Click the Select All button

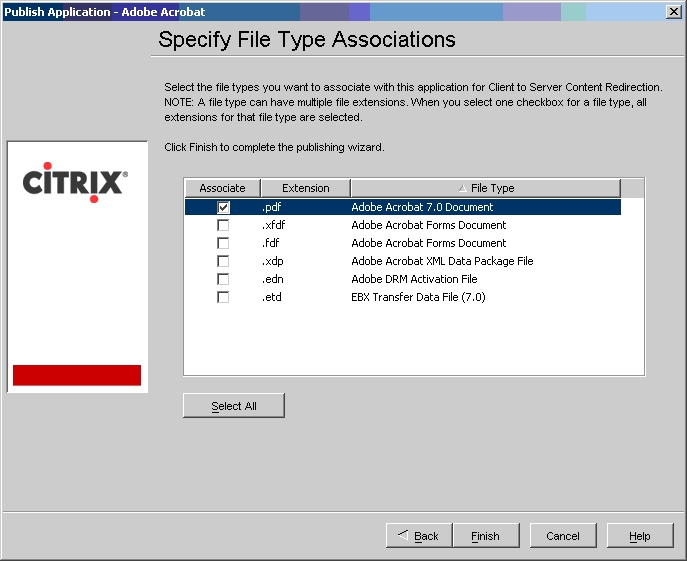click(234, 406)
